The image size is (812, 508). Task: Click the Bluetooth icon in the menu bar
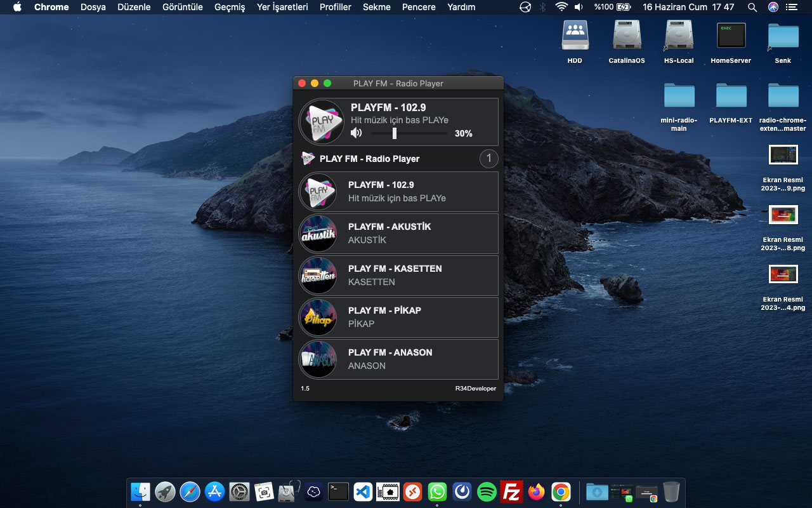542,7
